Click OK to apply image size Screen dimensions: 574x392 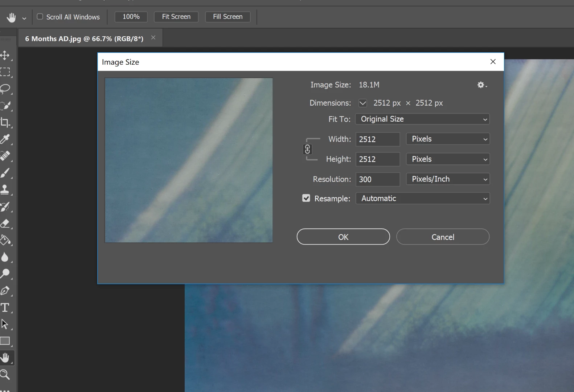pos(343,237)
